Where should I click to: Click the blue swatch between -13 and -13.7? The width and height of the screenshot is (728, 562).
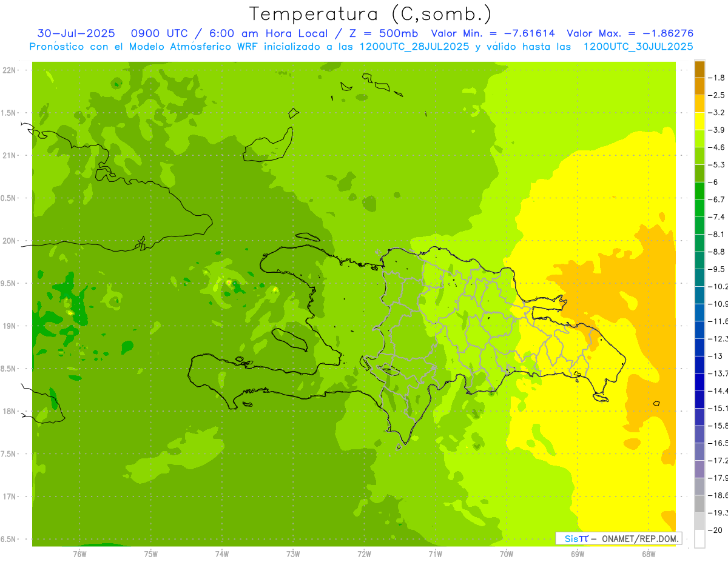[x=699, y=364]
